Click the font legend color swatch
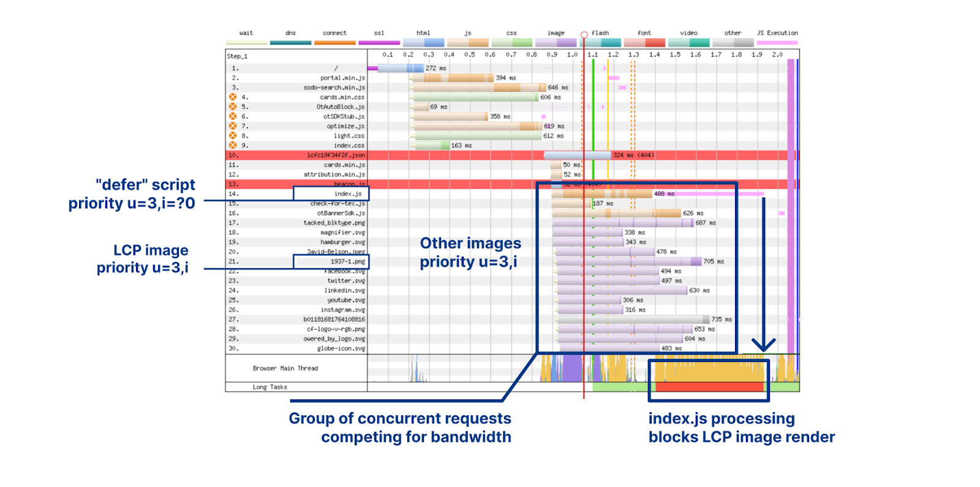980x487 pixels. (x=644, y=43)
